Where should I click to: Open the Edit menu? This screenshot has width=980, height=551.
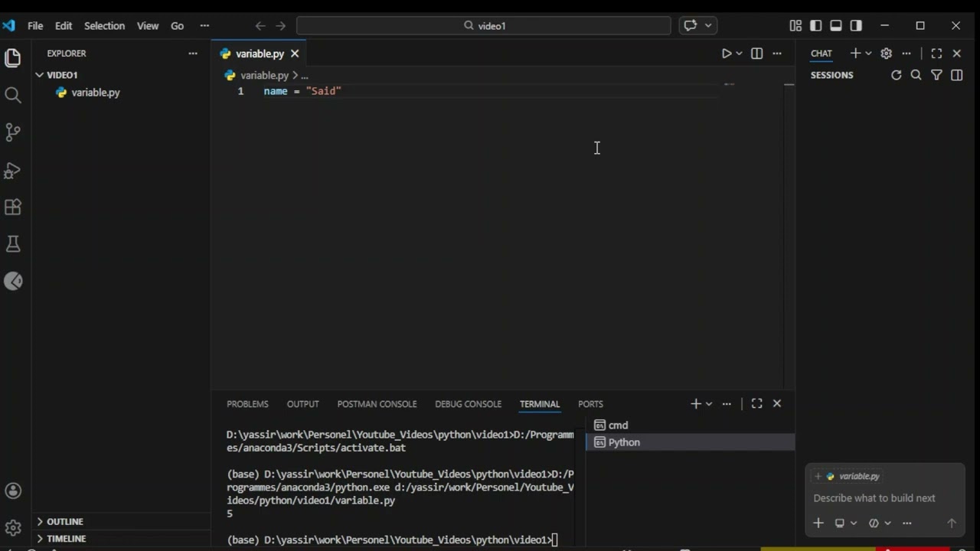coord(64,25)
